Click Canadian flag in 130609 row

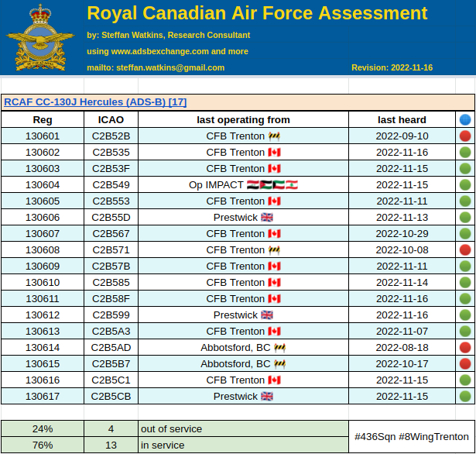pos(274,267)
